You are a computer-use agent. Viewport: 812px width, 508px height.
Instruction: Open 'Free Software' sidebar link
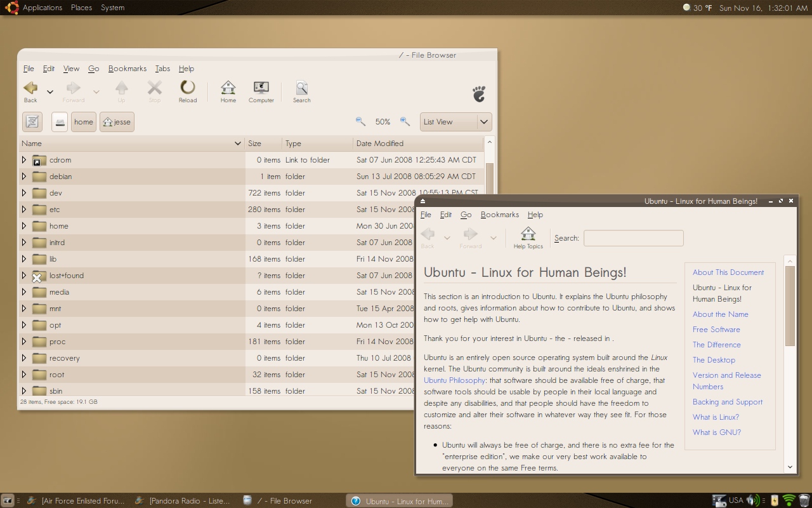point(716,330)
